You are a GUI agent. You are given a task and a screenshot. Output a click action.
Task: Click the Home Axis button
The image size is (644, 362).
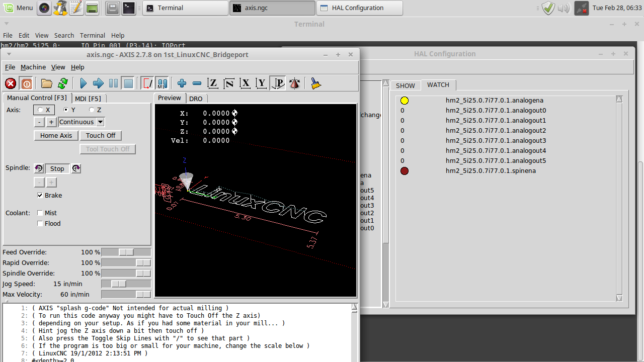(56, 135)
